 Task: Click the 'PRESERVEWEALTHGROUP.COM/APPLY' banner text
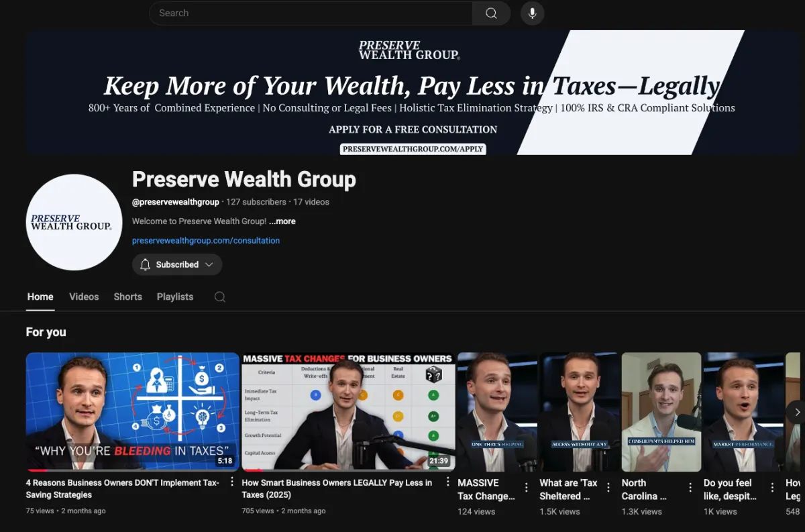413,149
